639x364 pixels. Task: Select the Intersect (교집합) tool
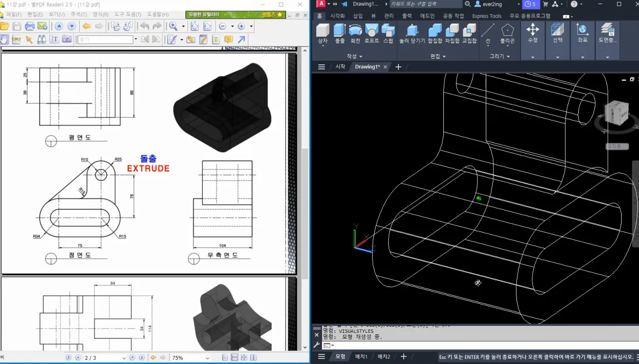point(469,33)
